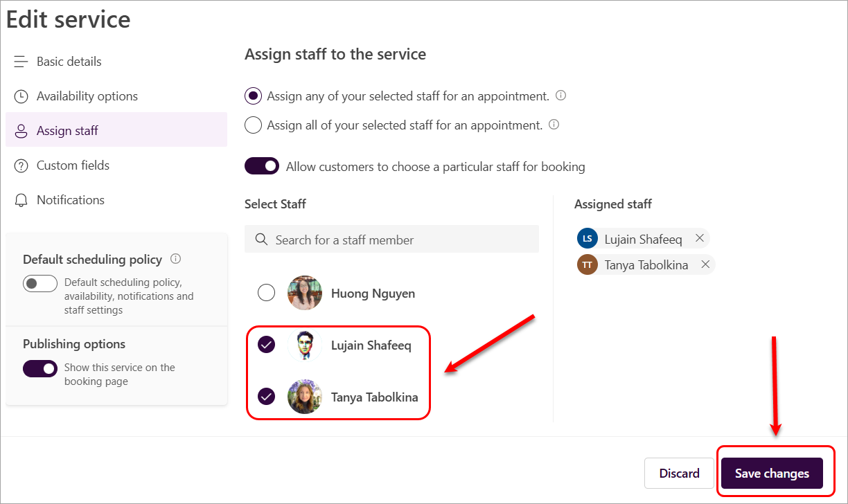Screen dimensions: 848x504
Task: Check the Huong Nguyen staff checkbox
Action: click(266, 293)
